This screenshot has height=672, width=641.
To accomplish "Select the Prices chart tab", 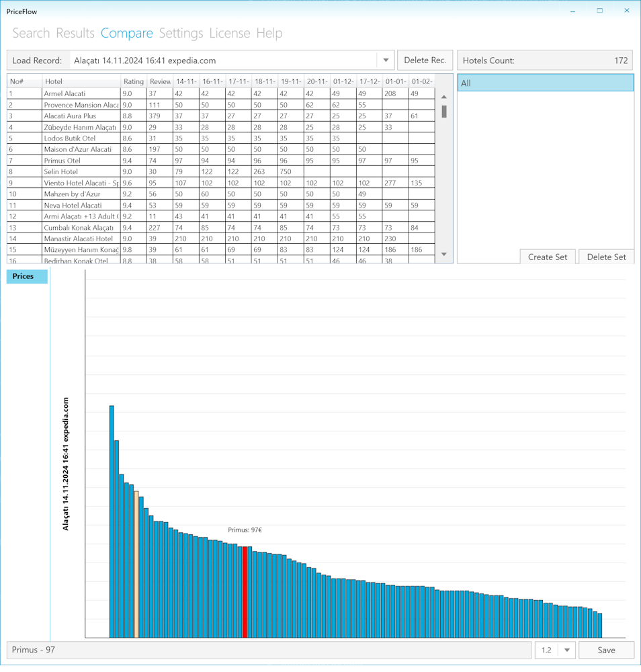I will 27,276.
